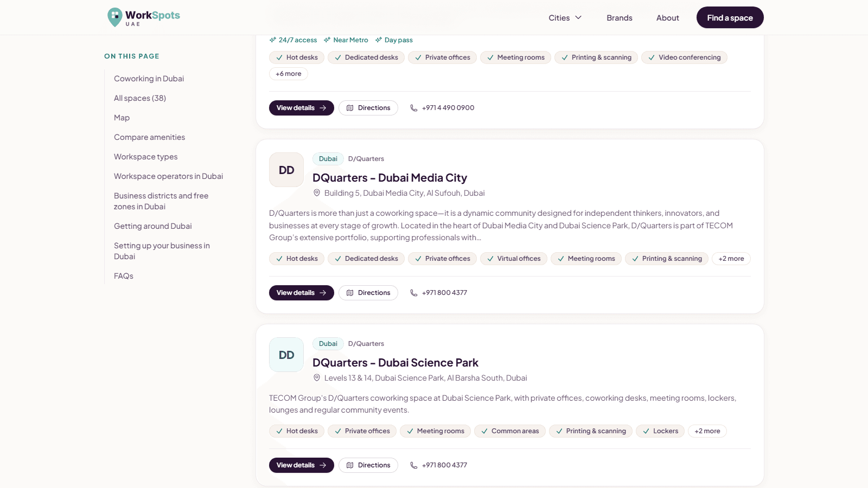
Task: Click the DD logo for Dubai Media City
Action: point(286,170)
